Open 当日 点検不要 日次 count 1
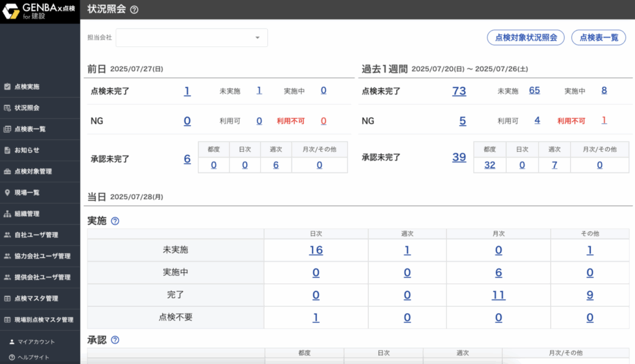The height and width of the screenshot is (364, 635). (316, 317)
